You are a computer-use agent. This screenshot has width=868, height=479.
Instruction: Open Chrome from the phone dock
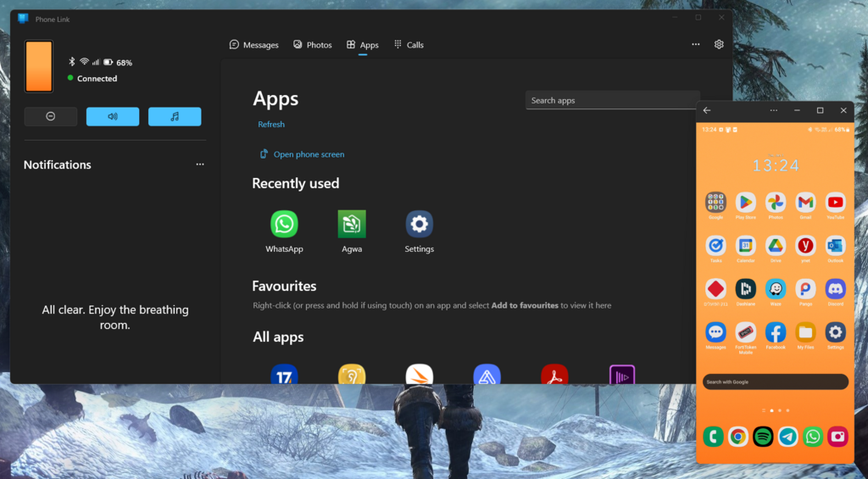[738, 437]
